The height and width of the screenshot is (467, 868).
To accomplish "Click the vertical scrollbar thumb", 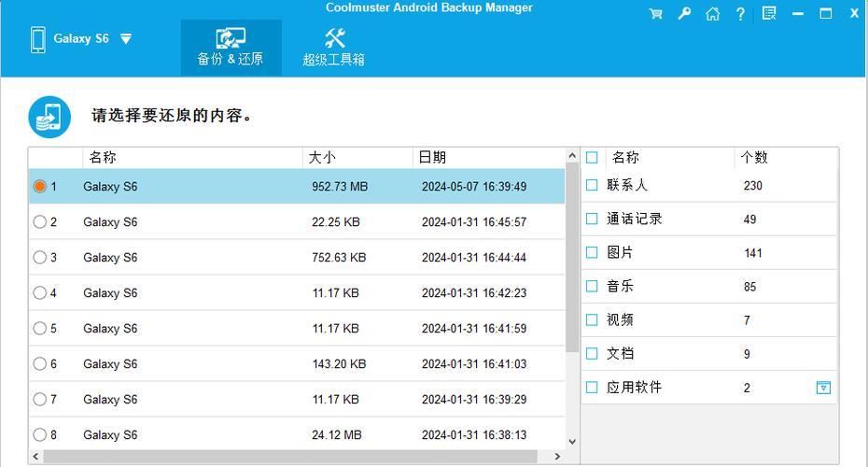I will (x=572, y=258).
